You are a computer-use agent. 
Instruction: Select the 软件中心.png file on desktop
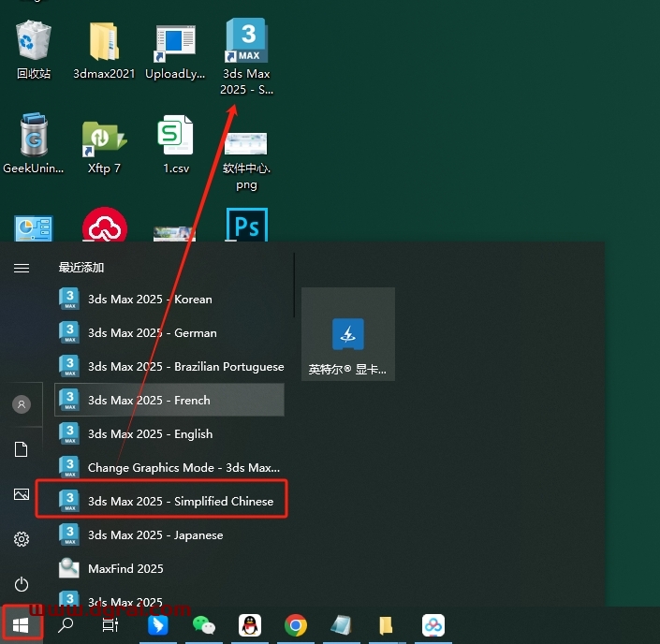click(x=246, y=160)
